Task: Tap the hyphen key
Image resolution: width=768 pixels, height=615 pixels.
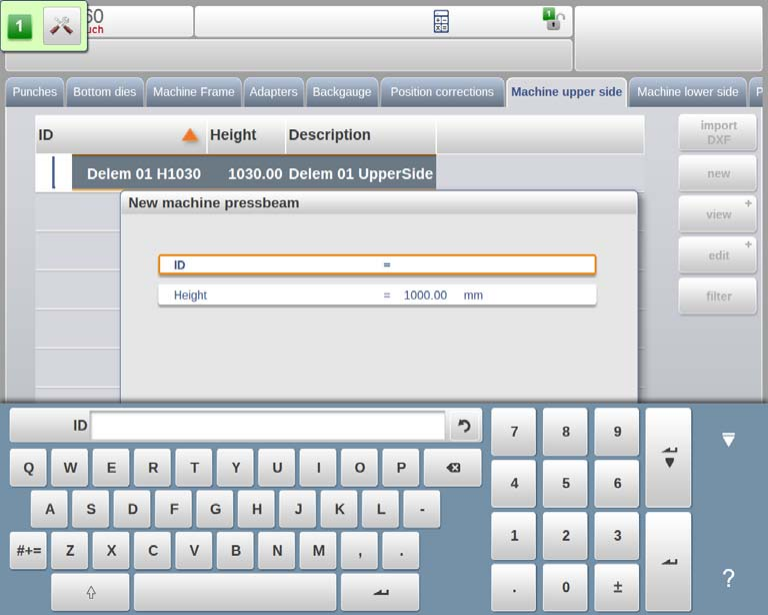Action: click(422, 509)
